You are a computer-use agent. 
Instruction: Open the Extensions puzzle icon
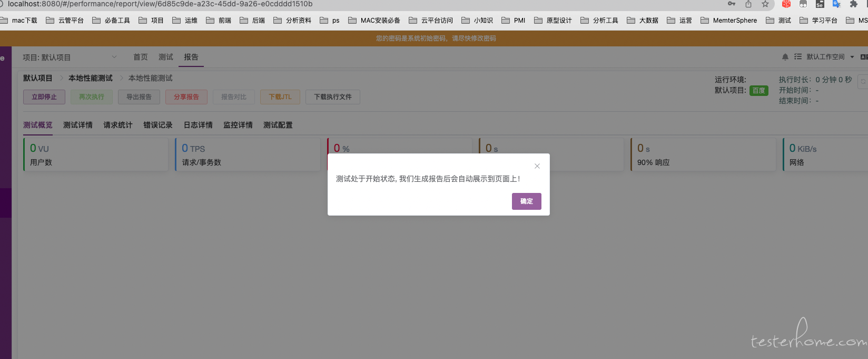click(x=854, y=4)
